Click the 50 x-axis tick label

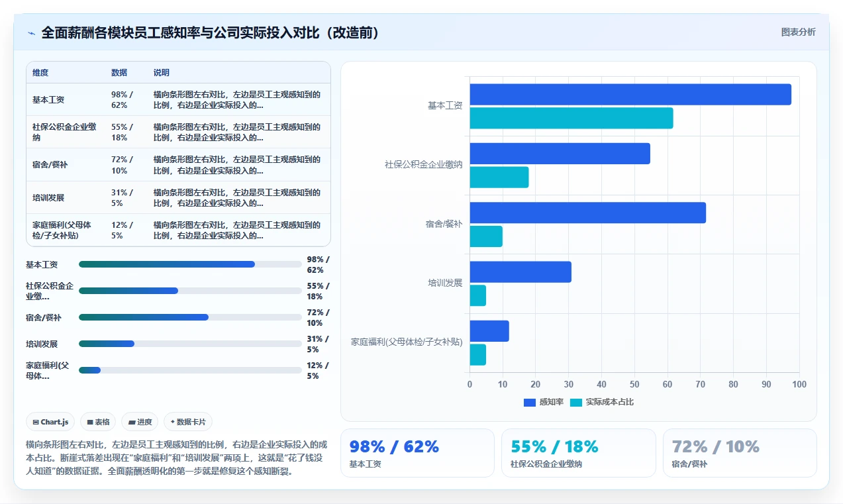point(634,384)
